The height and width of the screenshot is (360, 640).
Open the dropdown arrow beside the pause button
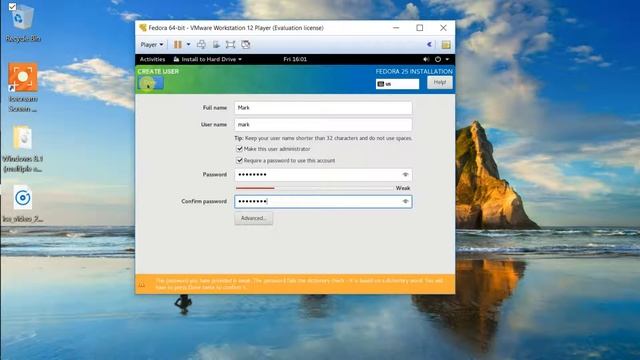click(x=188, y=44)
